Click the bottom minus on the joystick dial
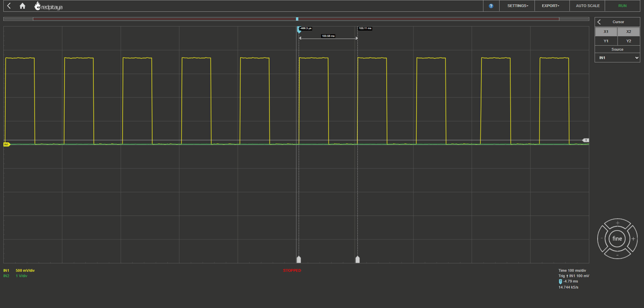Screen dimensions: 644x308 click(x=618, y=255)
